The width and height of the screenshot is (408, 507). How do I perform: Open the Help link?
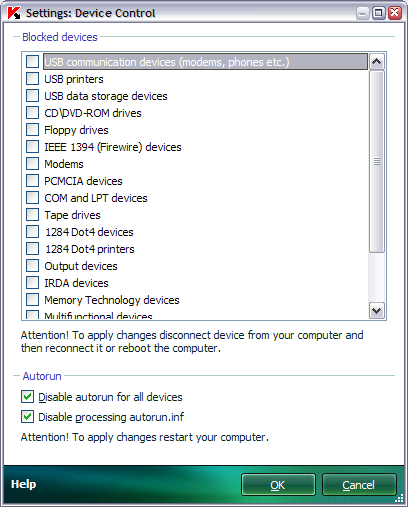pyautogui.click(x=23, y=484)
